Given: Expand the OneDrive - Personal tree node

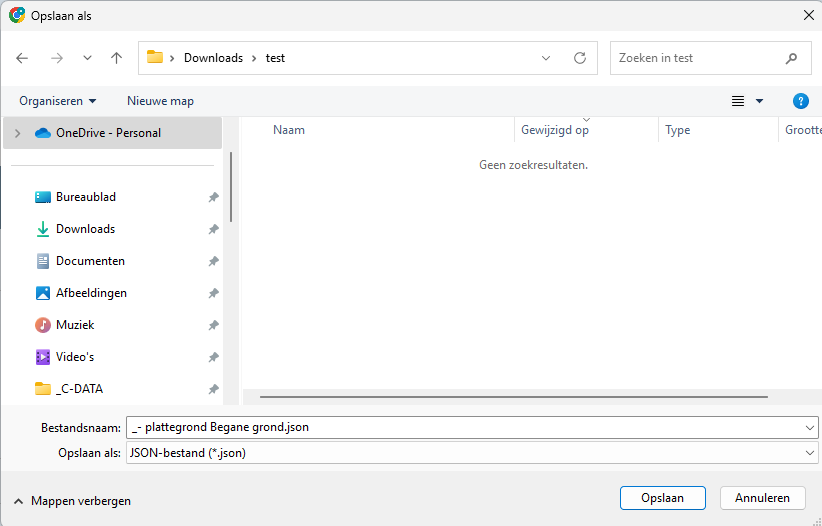Looking at the screenshot, I should (x=17, y=133).
